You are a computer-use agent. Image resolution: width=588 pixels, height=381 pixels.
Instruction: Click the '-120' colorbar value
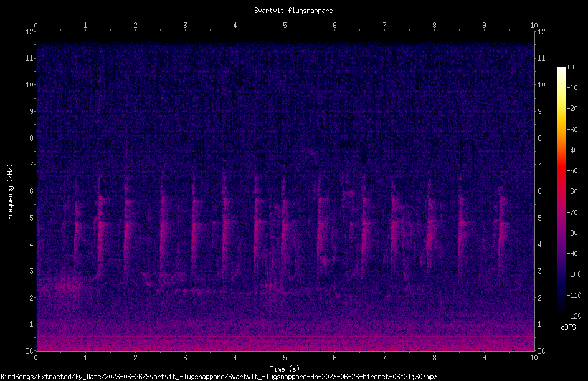point(574,316)
